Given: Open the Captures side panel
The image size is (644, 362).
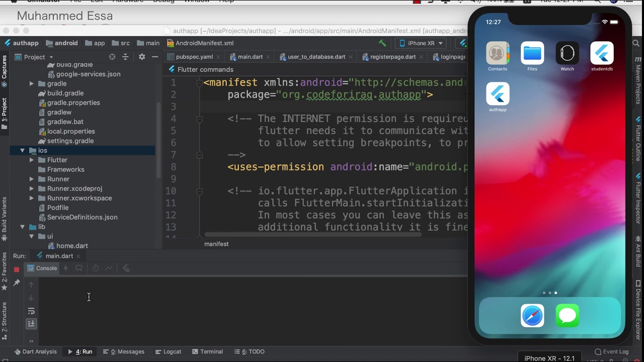Looking at the screenshot, I should [5, 70].
